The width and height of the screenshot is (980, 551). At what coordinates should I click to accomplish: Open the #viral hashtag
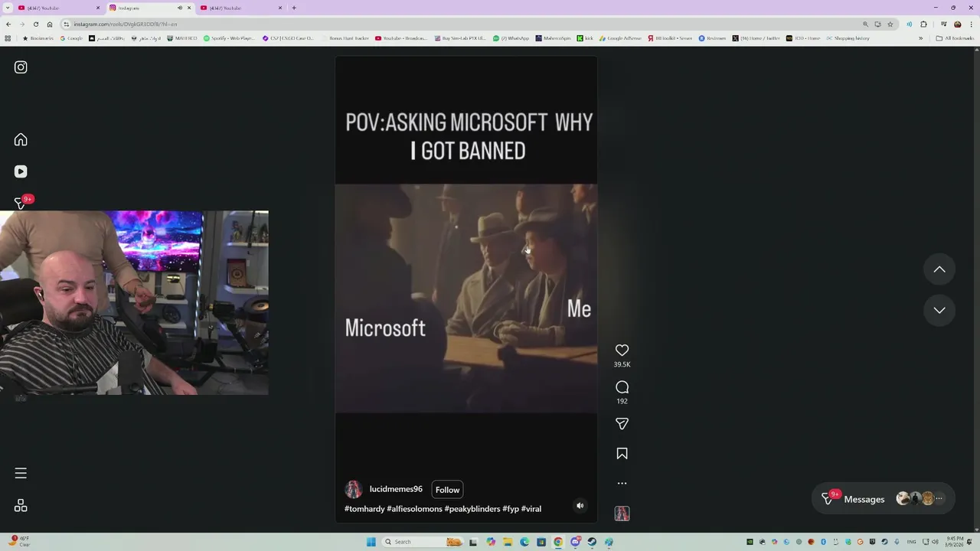click(531, 509)
